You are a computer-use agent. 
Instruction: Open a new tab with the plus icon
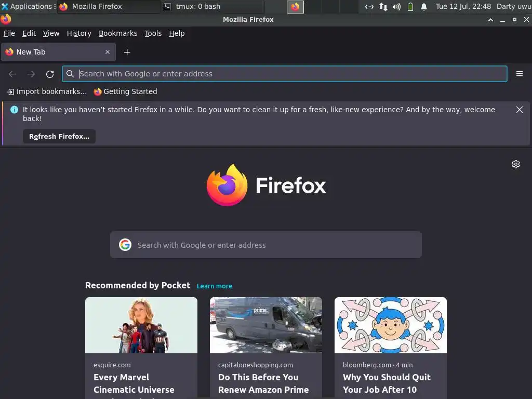(127, 52)
